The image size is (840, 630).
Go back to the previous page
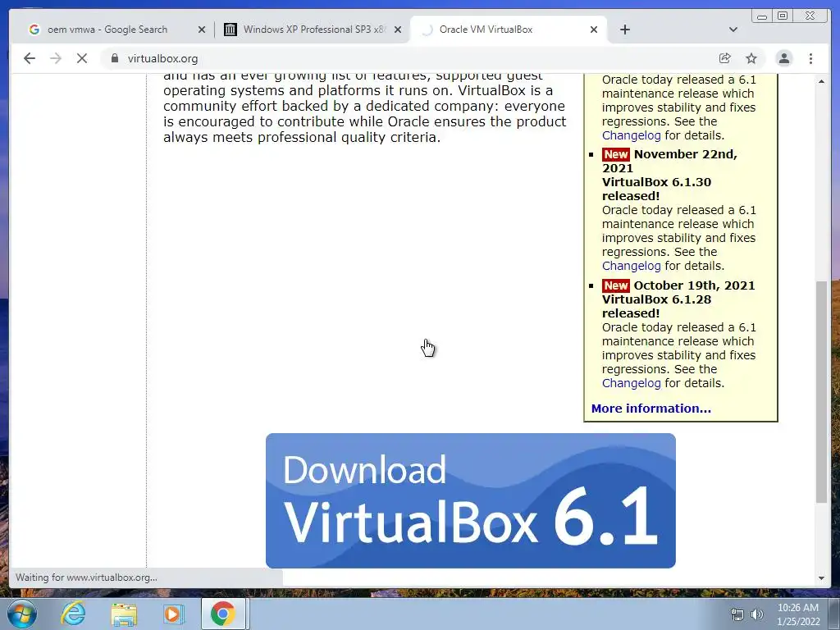(30, 58)
